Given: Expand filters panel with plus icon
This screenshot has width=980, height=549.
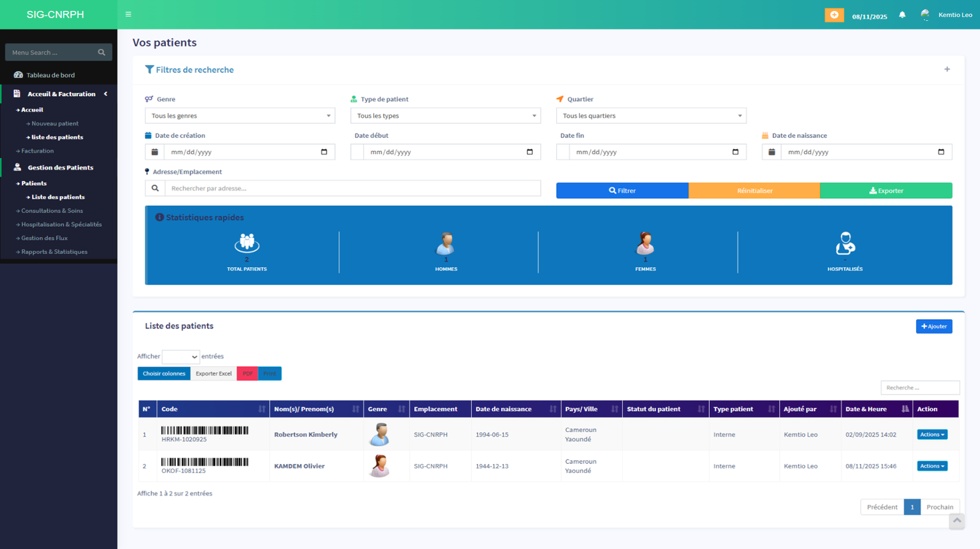Looking at the screenshot, I should pyautogui.click(x=947, y=69).
